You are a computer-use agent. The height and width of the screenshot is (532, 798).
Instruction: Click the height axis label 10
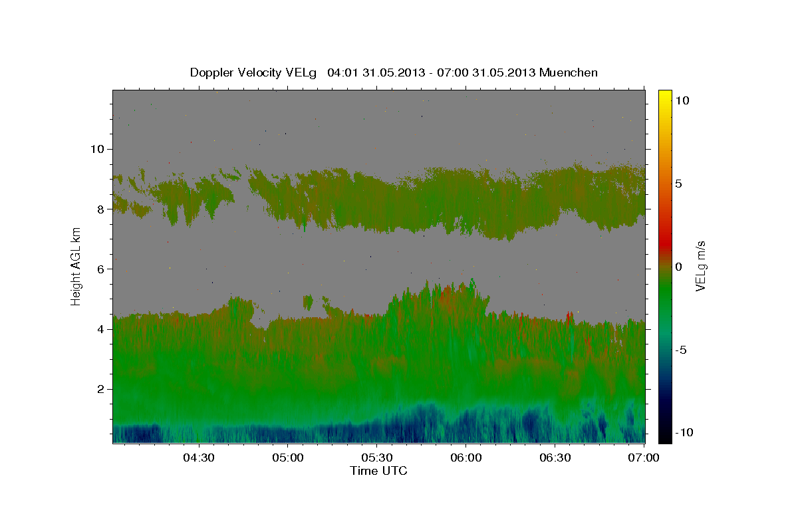pos(96,149)
